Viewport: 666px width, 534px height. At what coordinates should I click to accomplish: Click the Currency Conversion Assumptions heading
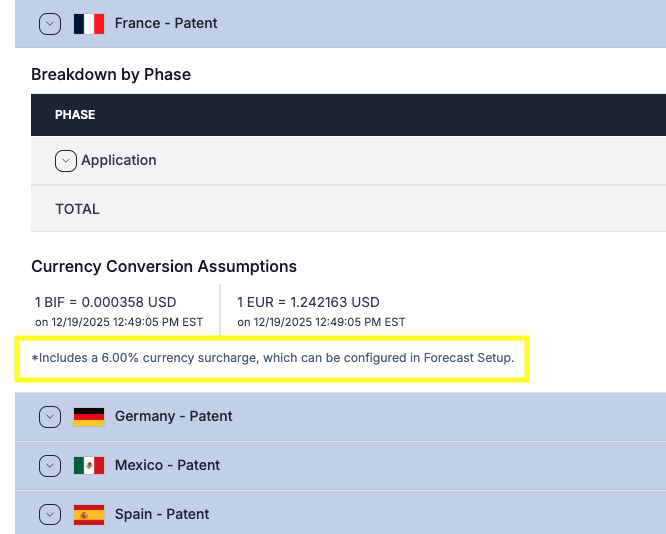(x=164, y=266)
